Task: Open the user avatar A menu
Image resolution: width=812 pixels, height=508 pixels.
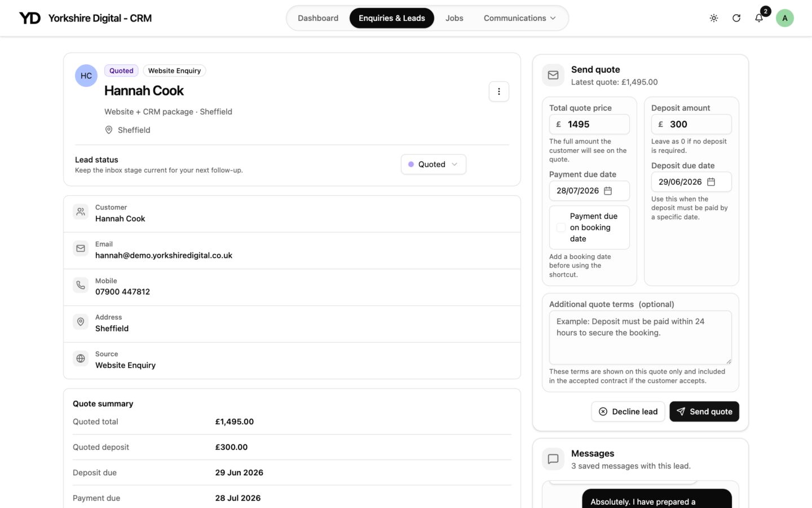Action: (x=785, y=18)
